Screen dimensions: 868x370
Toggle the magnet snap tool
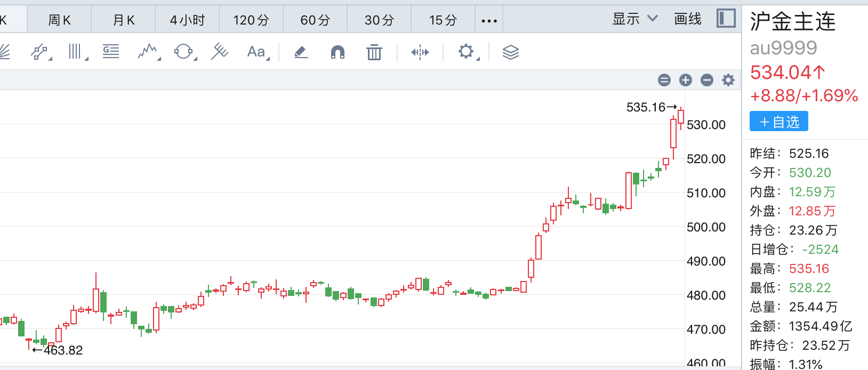click(x=337, y=52)
